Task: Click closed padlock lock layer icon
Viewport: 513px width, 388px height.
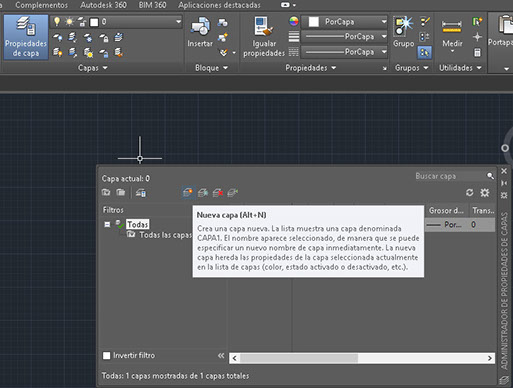Action: [104, 38]
